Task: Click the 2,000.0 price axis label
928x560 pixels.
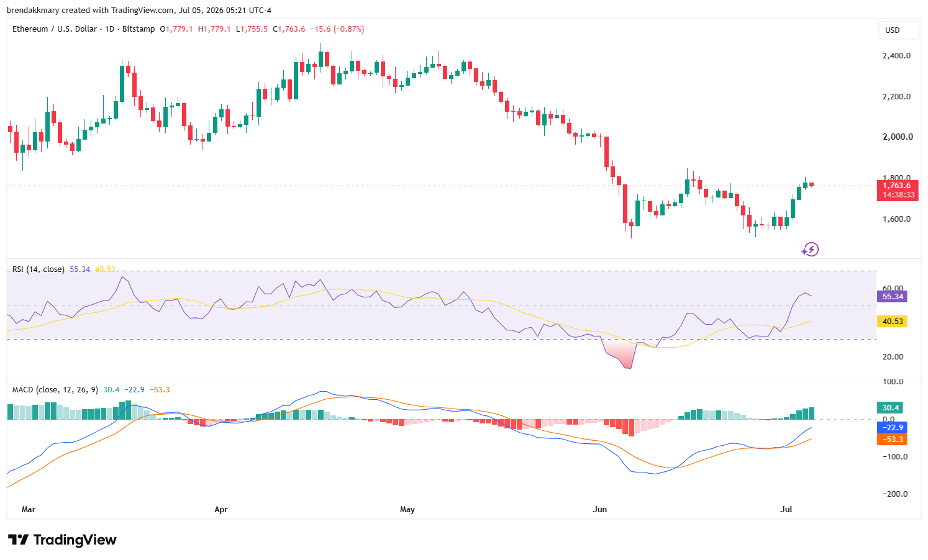Action: point(898,137)
